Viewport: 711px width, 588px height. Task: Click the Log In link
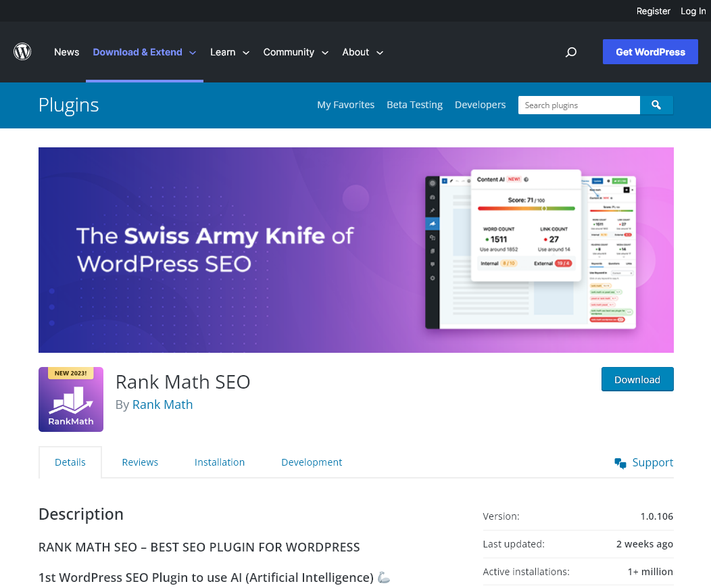pos(693,11)
